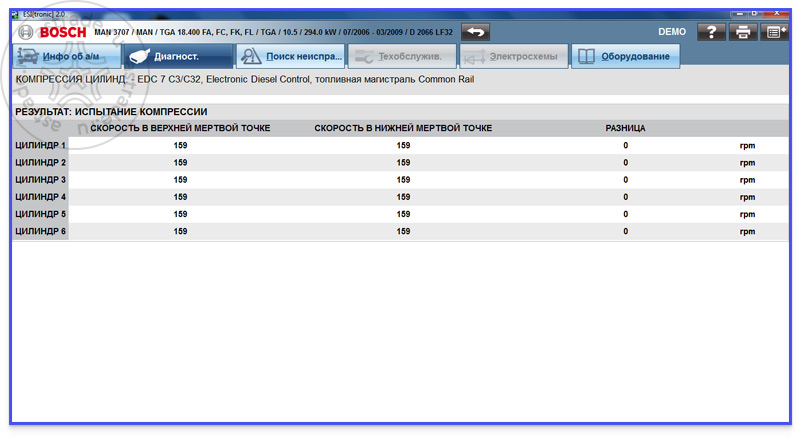Click the КОМПРЕССИЯ ЦИЛИНД. EDC 7 title line
Screen dimensions: 799x437
[x=245, y=79]
